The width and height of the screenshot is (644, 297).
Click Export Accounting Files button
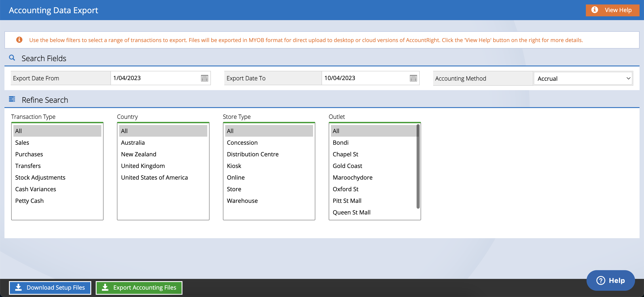[139, 288]
